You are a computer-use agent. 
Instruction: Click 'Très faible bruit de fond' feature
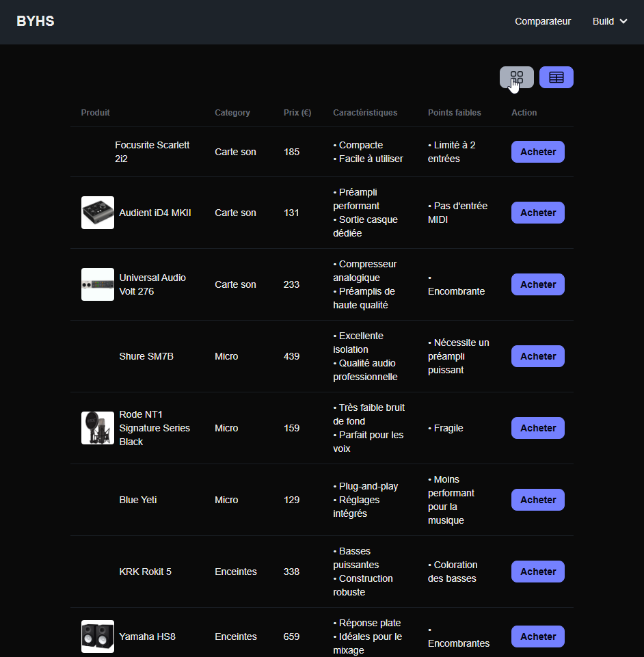tap(368, 414)
